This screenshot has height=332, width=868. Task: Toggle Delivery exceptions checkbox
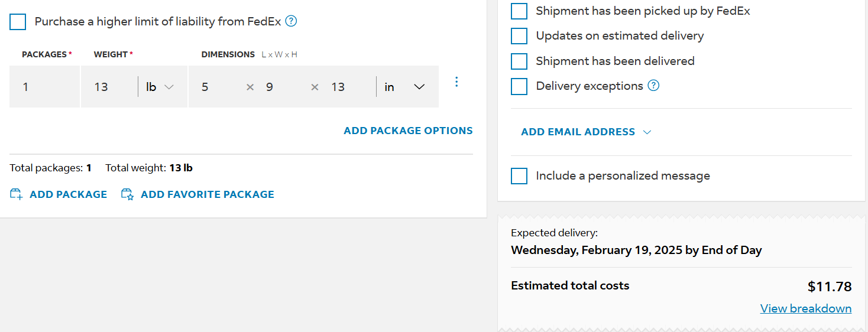coord(519,86)
